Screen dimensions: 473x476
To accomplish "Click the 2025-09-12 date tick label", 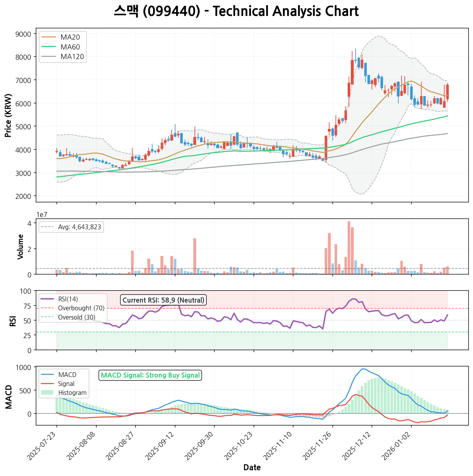I will (161, 445).
